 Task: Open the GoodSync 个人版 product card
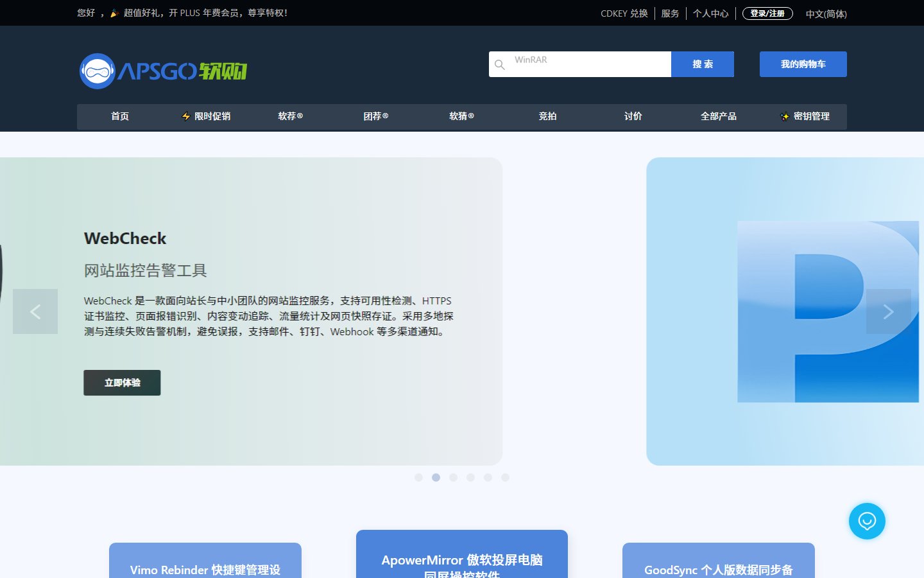tap(719, 561)
